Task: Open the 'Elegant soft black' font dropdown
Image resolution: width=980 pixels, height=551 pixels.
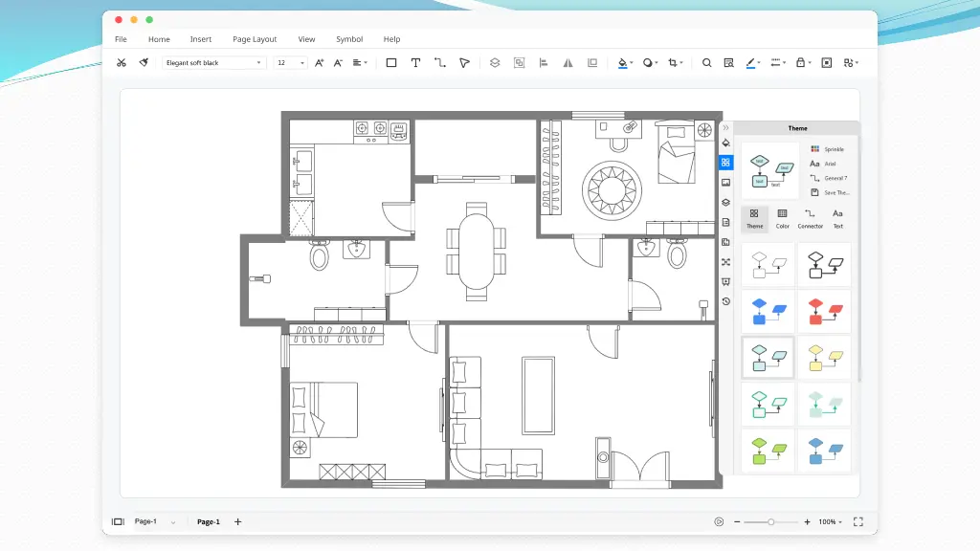Action: pyautogui.click(x=214, y=63)
